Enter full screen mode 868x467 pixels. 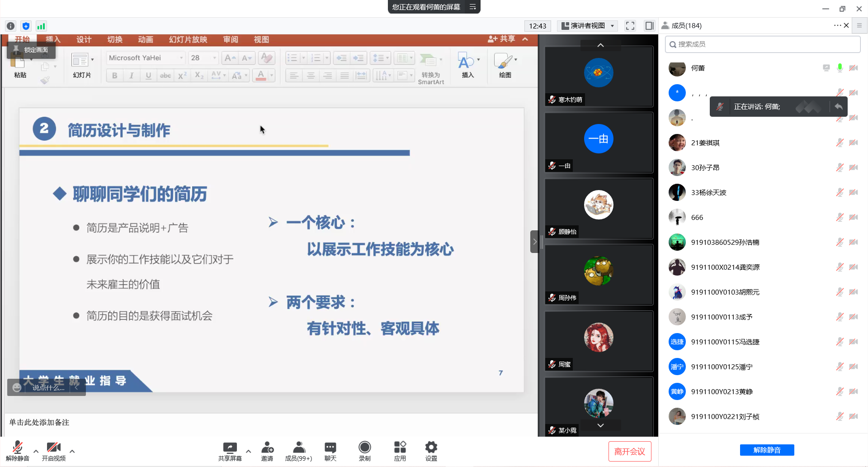[630, 26]
